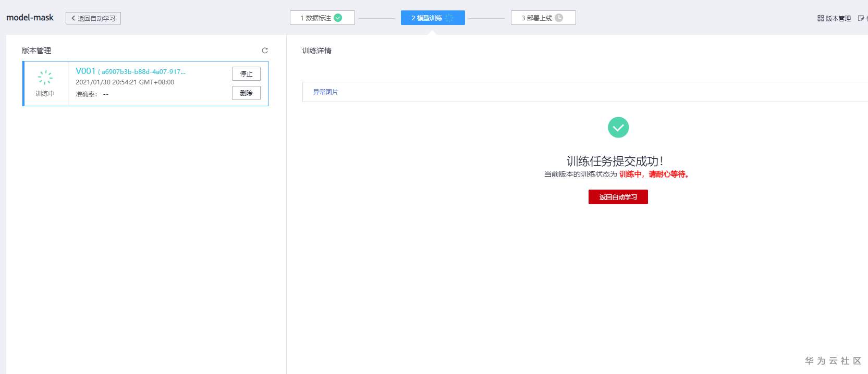The height and width of the screenshot is (374, 868).
Task: Click the green check on 数据标注 step
Action: [338, 18]
